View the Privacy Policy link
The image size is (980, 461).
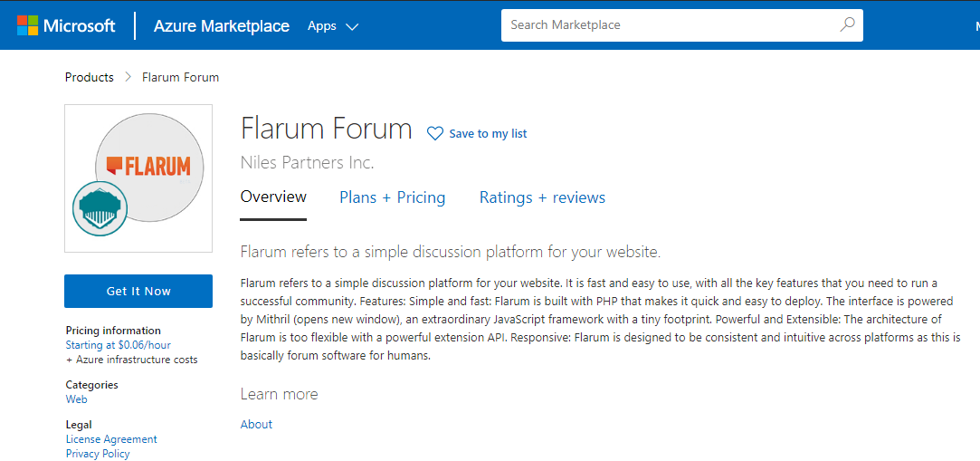(x=98, y=454)
